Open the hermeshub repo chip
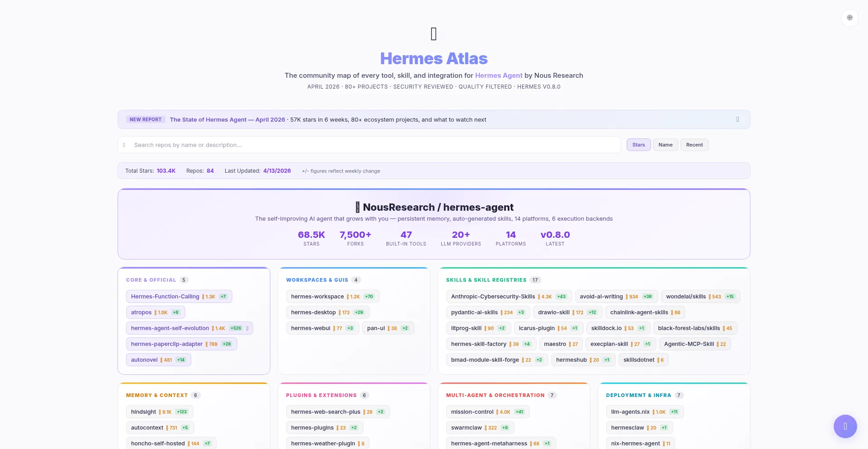The image size is (868, 449). click(x=583, y=360)
